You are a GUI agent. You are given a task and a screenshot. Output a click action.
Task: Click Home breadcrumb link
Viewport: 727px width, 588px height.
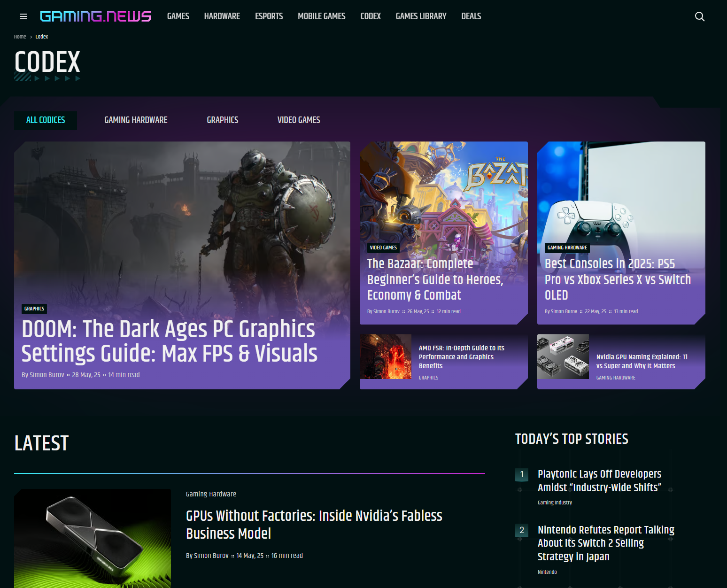click(20, 37)
